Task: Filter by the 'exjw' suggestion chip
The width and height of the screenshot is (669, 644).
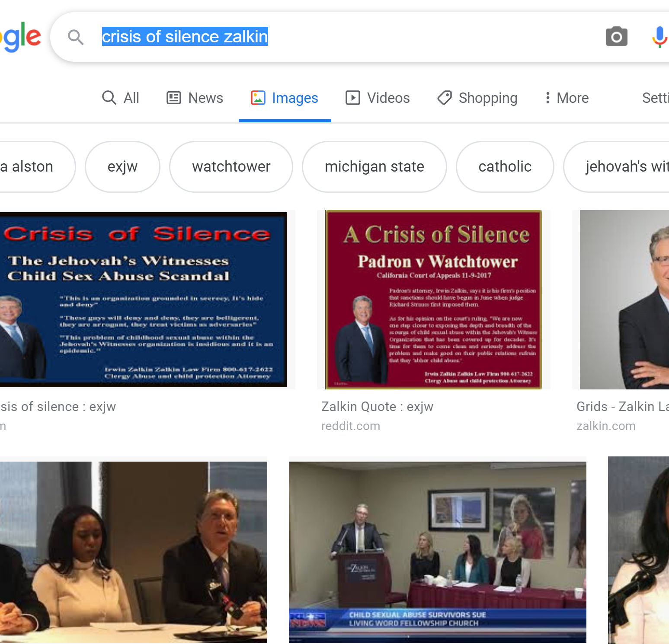Action: (122, 167)
